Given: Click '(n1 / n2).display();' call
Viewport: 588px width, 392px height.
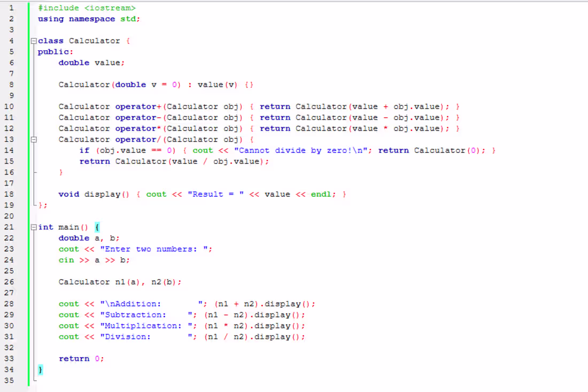Looking at the screenshot, I should [254, 337].
